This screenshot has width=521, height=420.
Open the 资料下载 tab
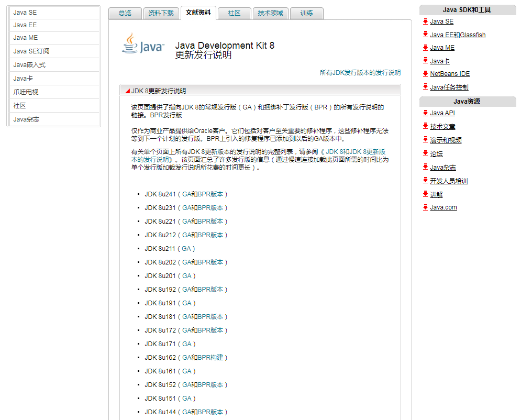[x=161, y=14]
